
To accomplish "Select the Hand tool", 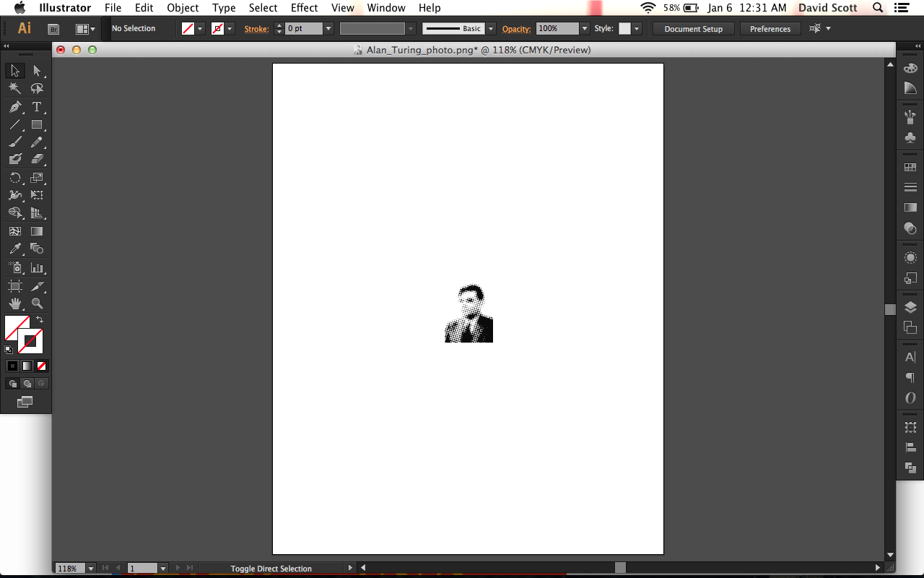I will (x=14, y=303).
